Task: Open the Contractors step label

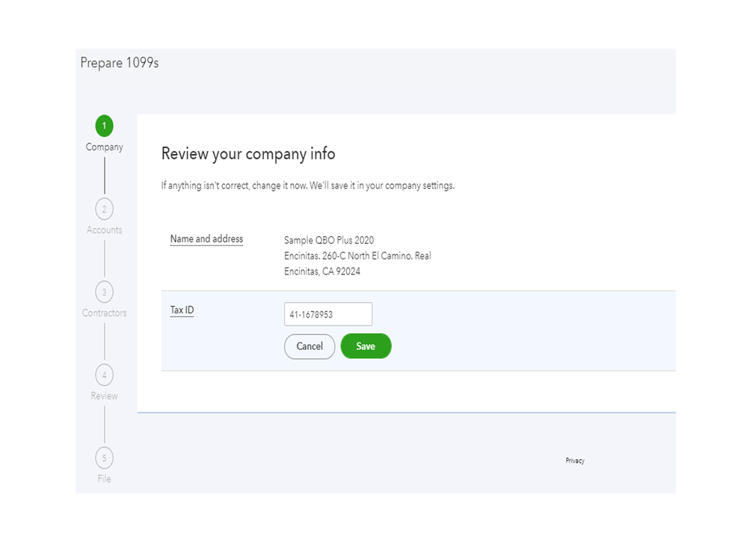Action: (104, 313)
